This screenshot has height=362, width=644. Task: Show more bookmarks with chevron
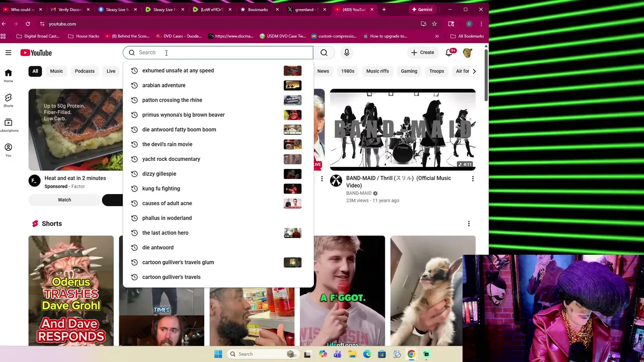tap(437, 36)
